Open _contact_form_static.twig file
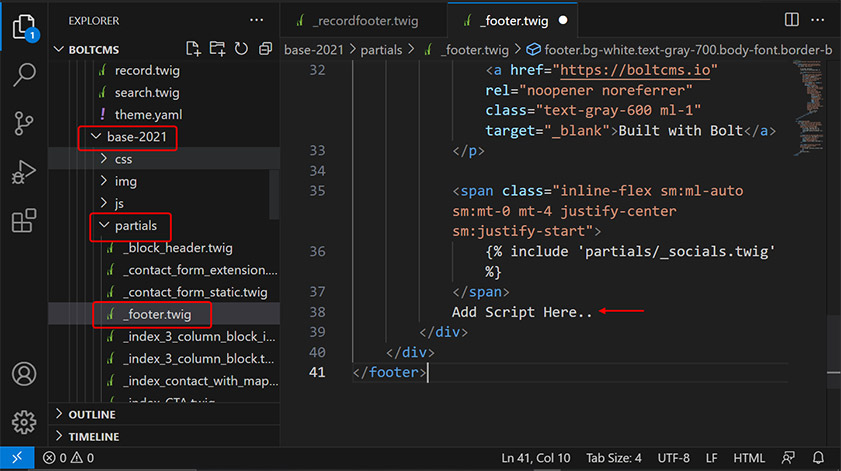Viewport: 841px width, 471px height. click(x=195, y=292)
